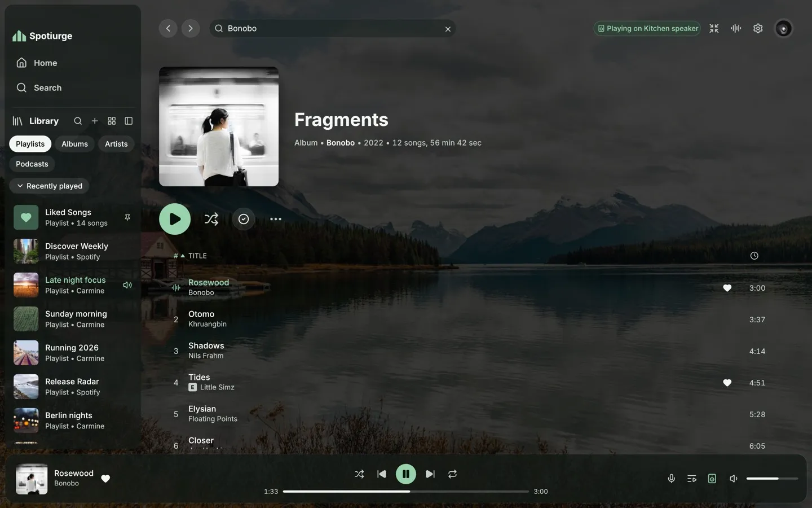
Task: Toggle repeat in player bar
Action: point(452,474)
